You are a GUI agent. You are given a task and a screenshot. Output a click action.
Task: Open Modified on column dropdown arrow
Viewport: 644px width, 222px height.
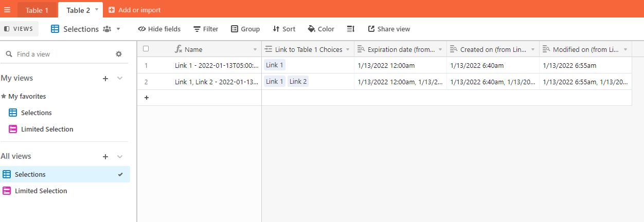625,49
